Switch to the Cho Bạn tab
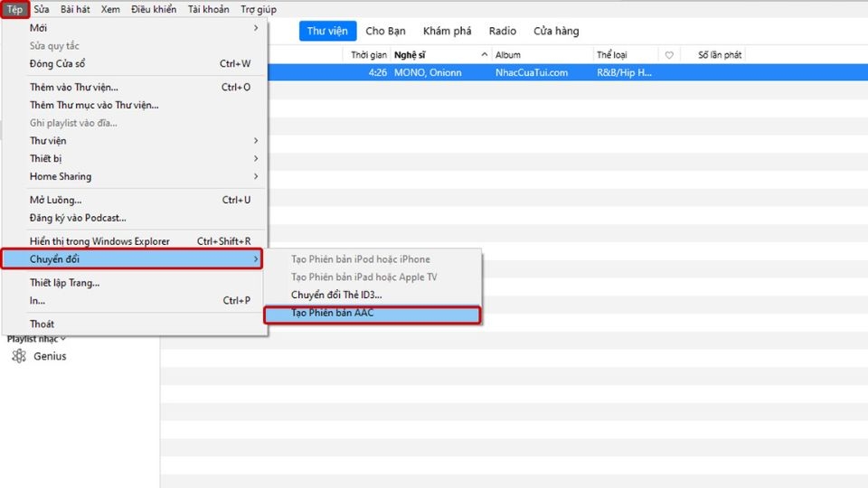Image resolution: width=868 pixels, height=488 pixels. (385, 31)
